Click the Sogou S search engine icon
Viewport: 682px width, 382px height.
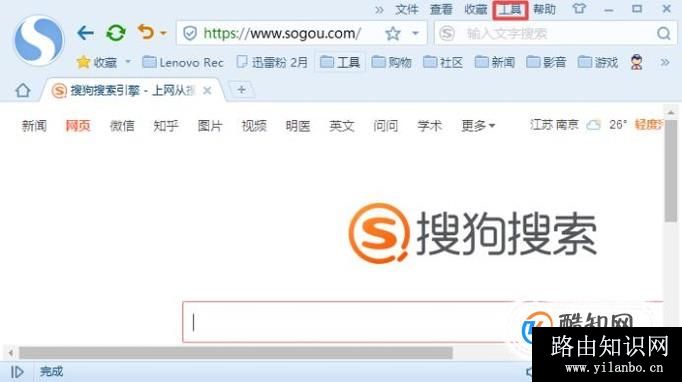(x=447, y=34)
